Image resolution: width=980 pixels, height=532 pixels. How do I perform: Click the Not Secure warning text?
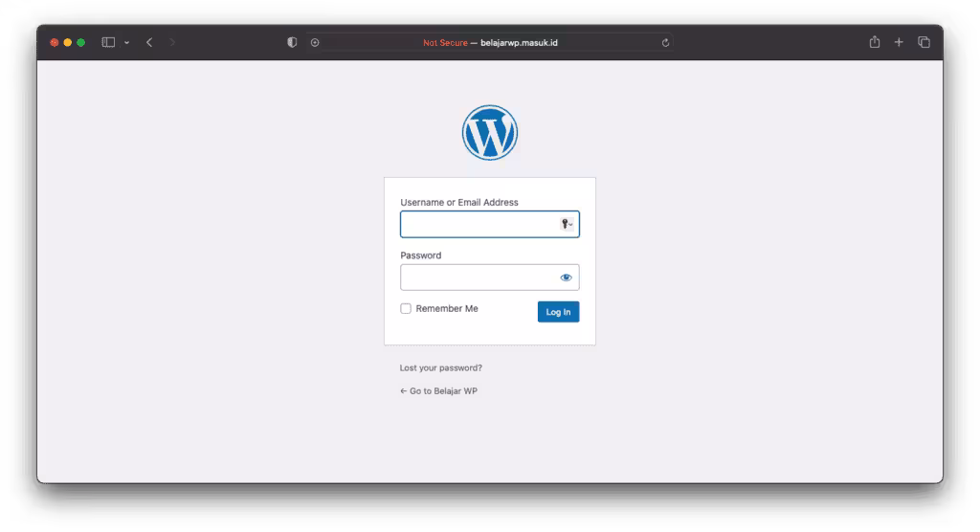445,42
